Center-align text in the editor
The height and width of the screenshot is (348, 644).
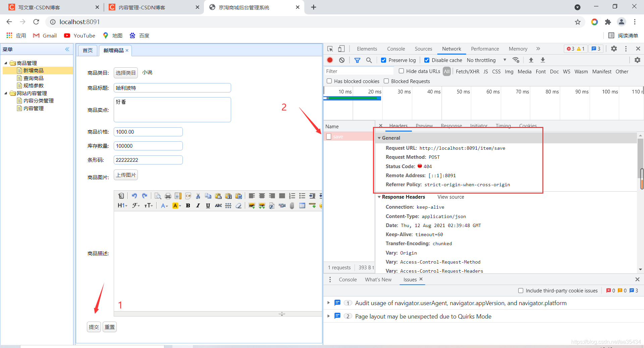262,196
